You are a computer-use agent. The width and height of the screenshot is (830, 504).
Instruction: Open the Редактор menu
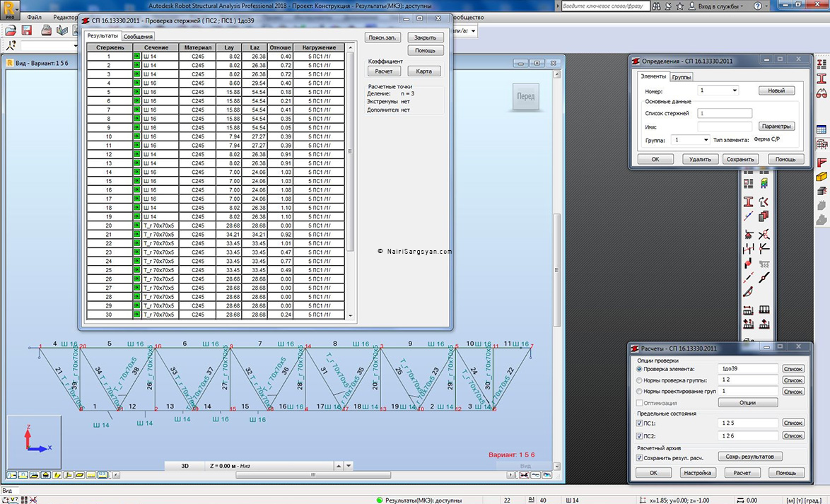point(64,18)
